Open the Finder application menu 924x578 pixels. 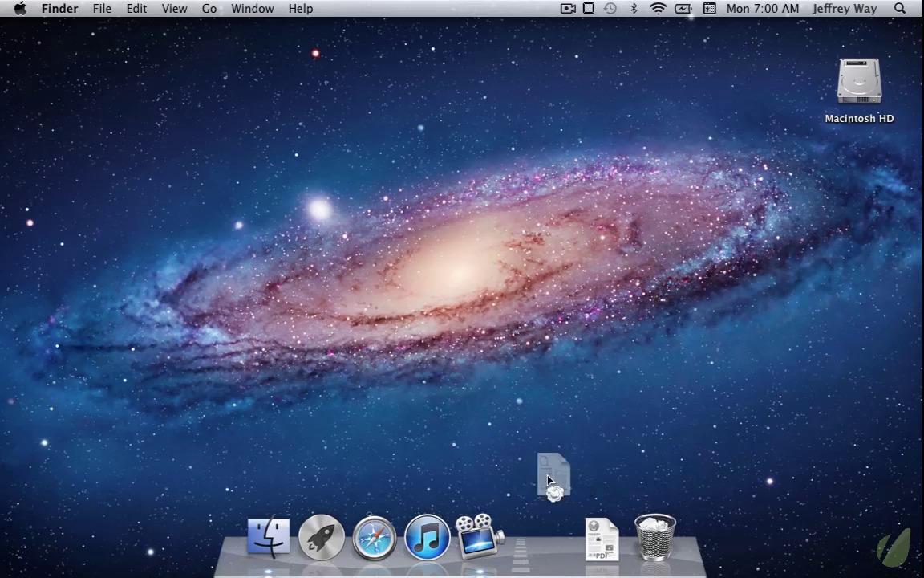pyautogui.click(x=59, y=9)
